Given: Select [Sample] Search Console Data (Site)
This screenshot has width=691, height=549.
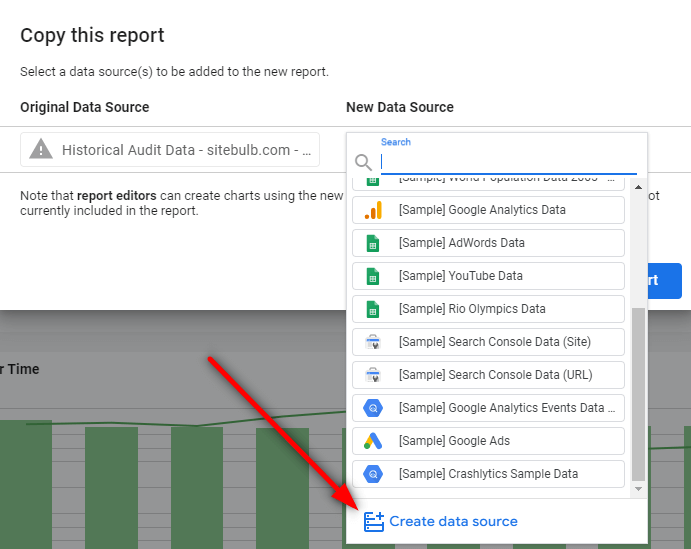Looking at the screenshot, I should tap(488, 342).
